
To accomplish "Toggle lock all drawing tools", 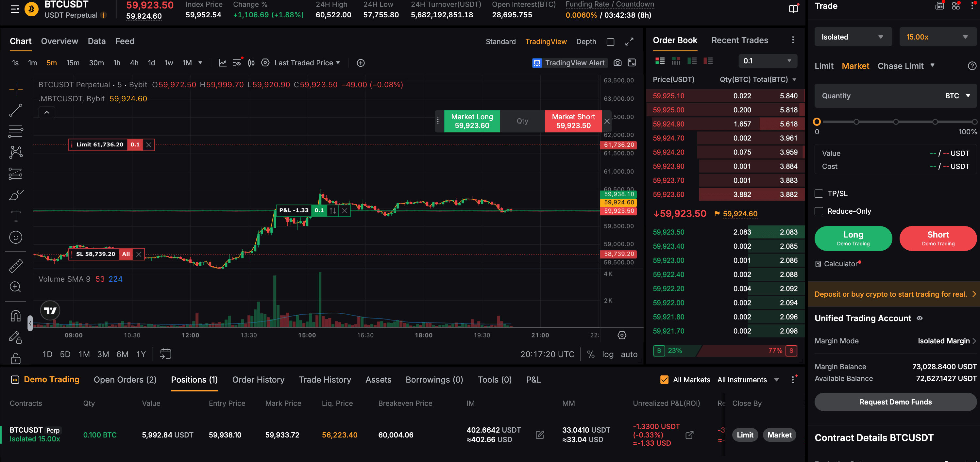I will [16, 358].
